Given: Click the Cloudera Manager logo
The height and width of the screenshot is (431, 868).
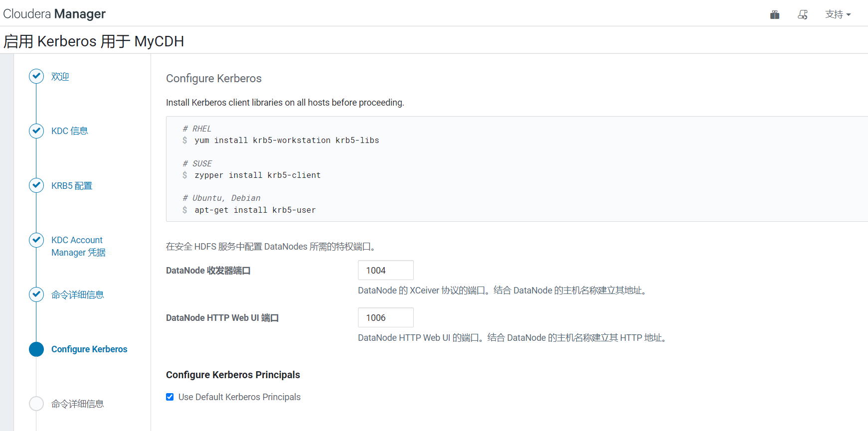Looking at the screenshot, I should [x=54, y=13].
